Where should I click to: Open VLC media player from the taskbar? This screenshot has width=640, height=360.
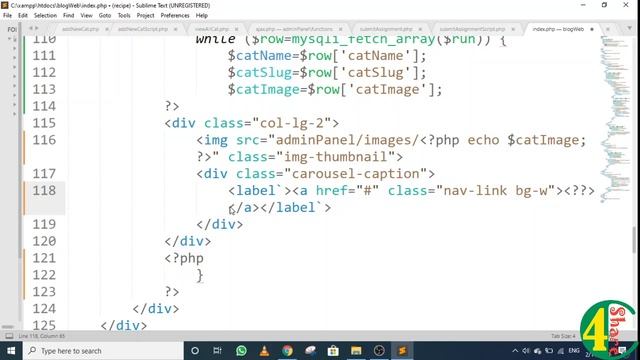tap(264, 351)
